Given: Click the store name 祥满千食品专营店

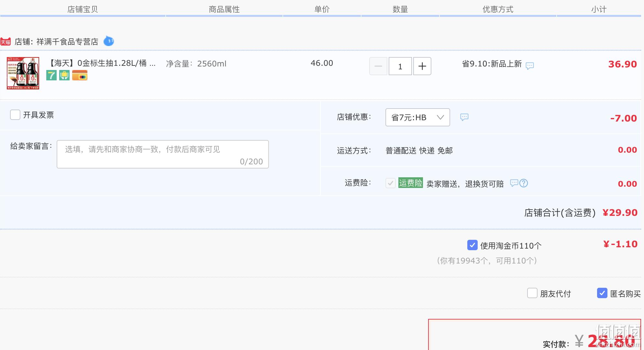Looking at the screenshot, I should coord(67,42).
